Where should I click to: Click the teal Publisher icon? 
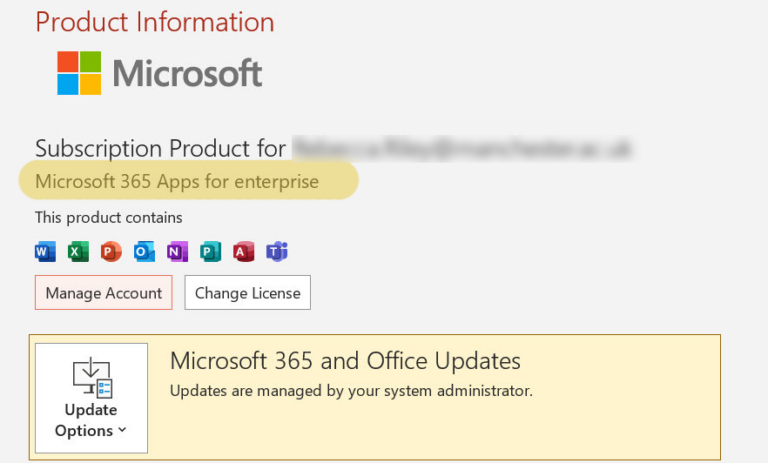210,252
